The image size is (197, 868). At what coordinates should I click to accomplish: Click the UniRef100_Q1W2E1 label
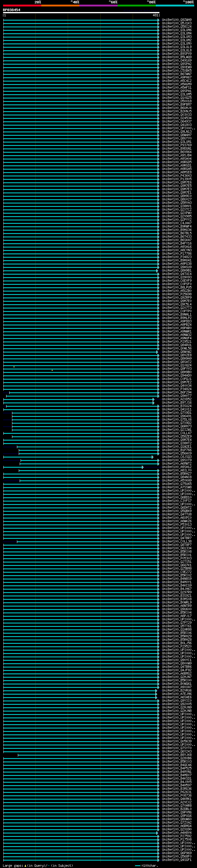(177, 446)
